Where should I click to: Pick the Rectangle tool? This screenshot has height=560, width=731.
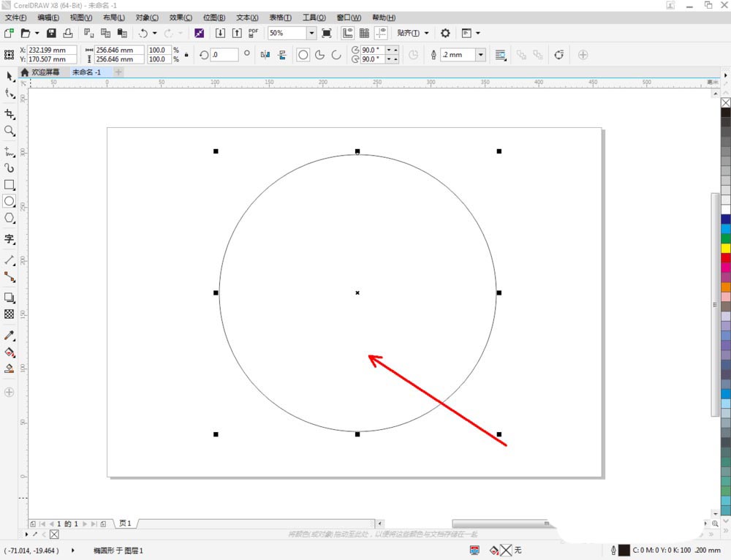click(x=10, y=185)
